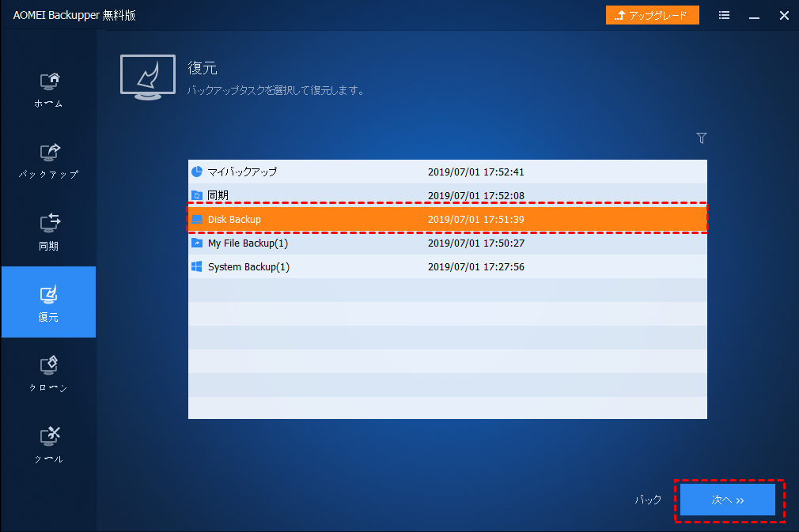This screenshot has height=532, width=799.
Task: Click the timestamp 2019/07/01 17:27:56
Action: click(x=476, y=266)
